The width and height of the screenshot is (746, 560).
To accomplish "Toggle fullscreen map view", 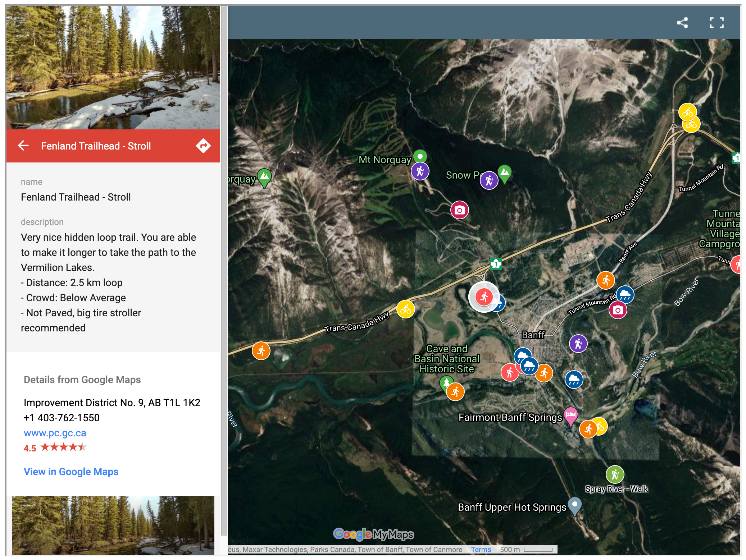I will [717, 23].
